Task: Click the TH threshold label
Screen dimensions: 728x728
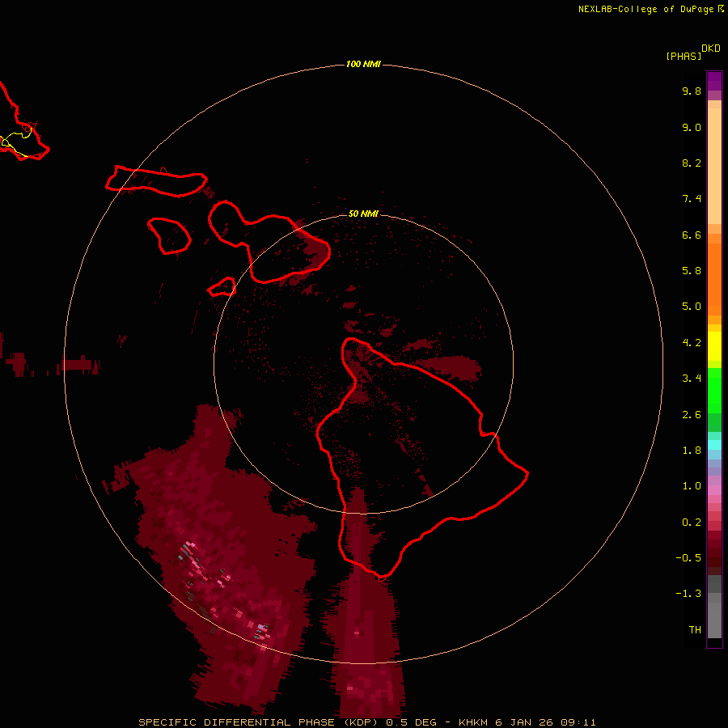Action: coord(695,630)
